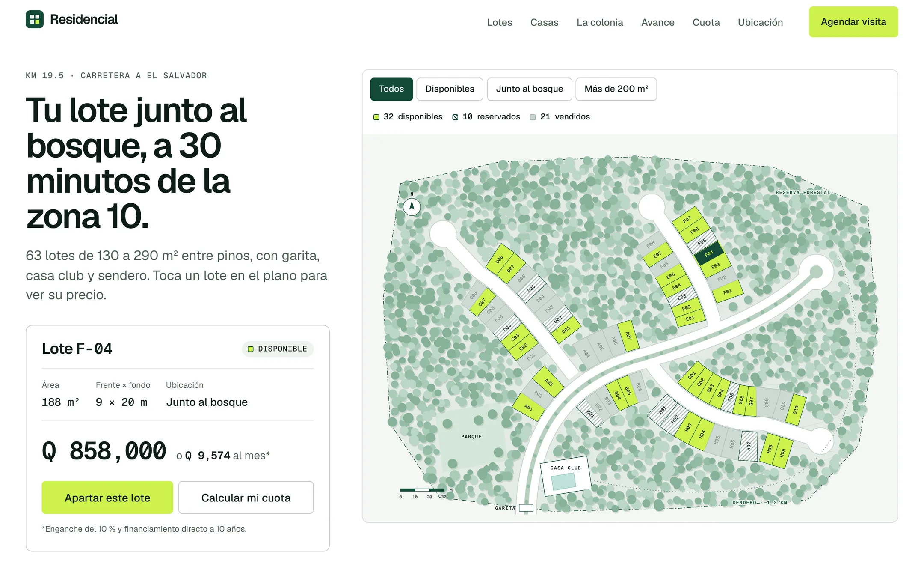Go to La colonia section
The height and width of the screenshot is (578, 924).
click(x=600, y=22)
